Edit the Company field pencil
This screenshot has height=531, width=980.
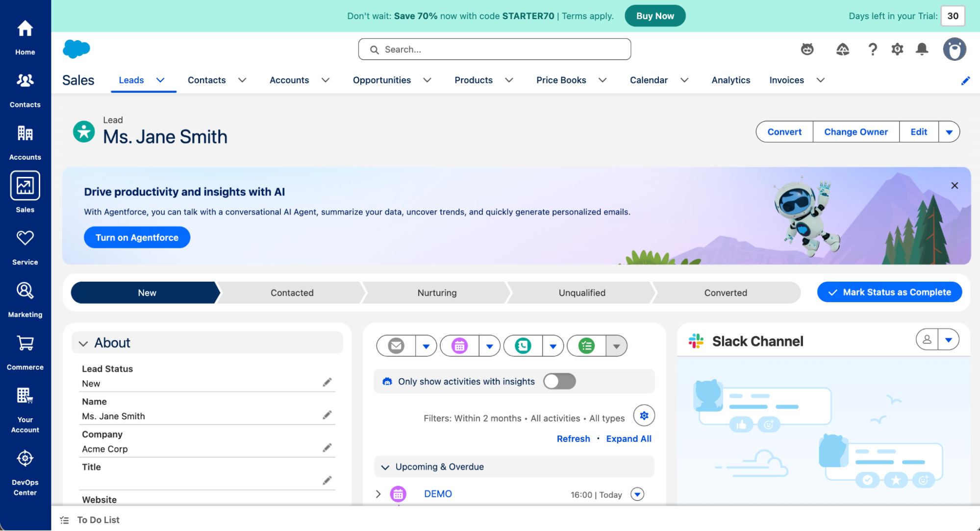tap(327, 448)
